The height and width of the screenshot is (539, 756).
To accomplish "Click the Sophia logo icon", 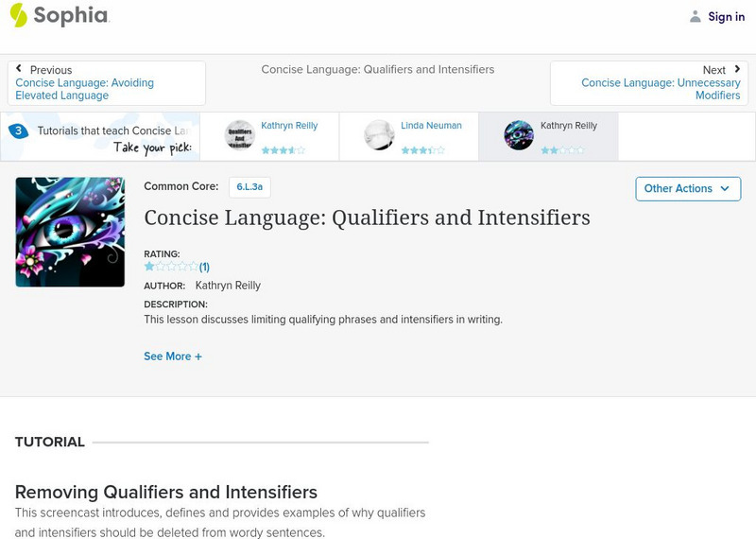I will click(18, 15).
